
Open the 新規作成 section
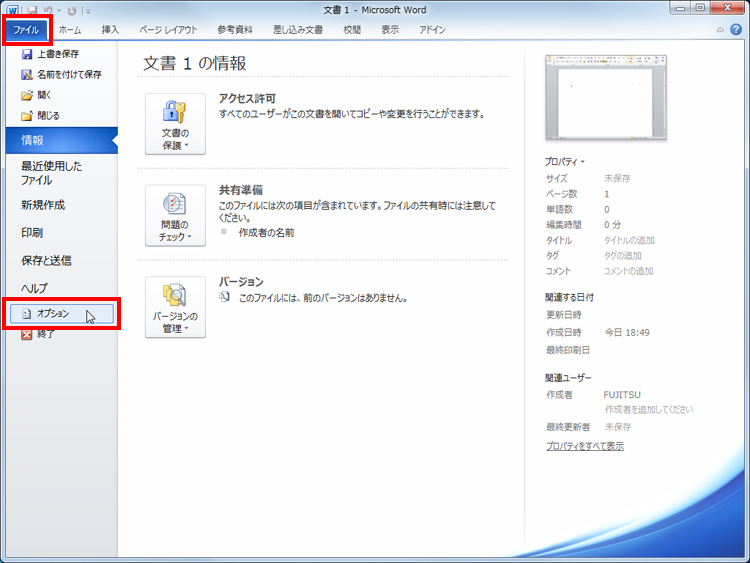43,205
